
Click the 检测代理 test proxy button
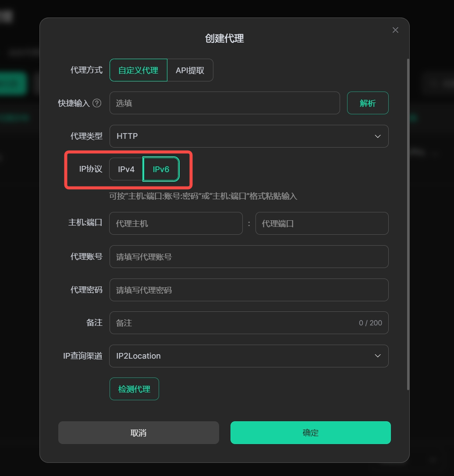(x=135, y=389)
